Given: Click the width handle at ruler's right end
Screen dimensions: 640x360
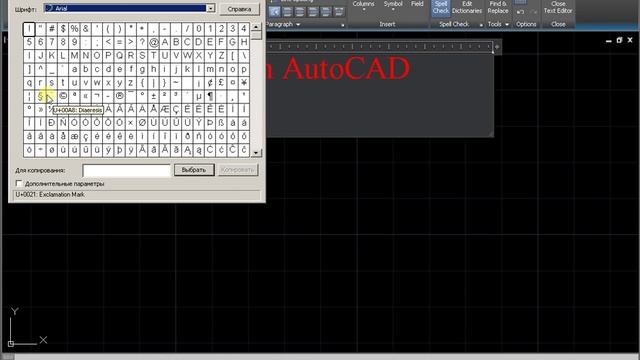Looking at the screenshot, I should coord(497,47).
